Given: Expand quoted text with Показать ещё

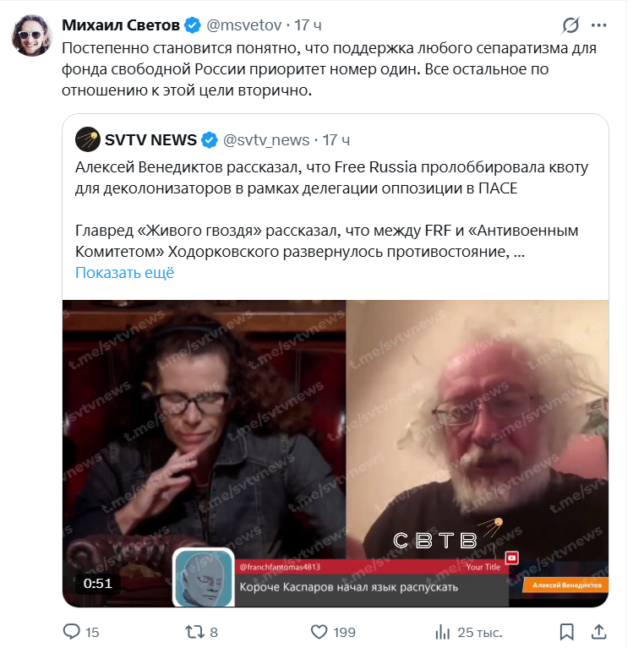Looking at the screenshot, I should tap(124, 273).
